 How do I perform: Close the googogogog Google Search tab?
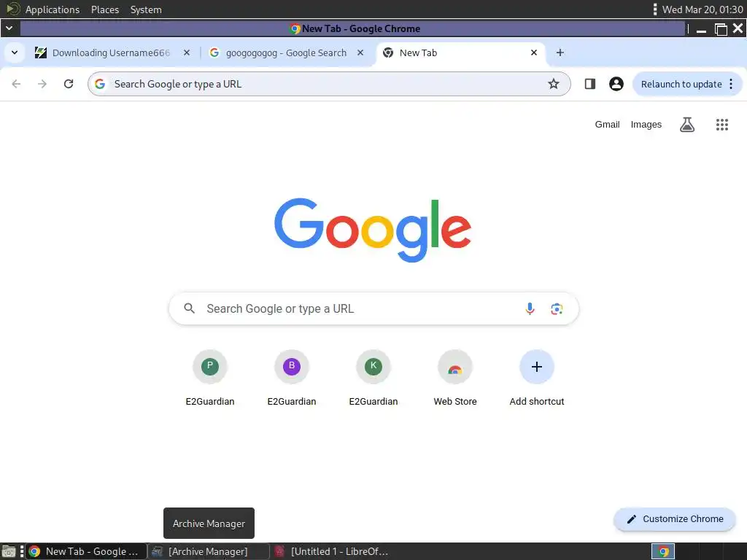(x=360, y=52)
